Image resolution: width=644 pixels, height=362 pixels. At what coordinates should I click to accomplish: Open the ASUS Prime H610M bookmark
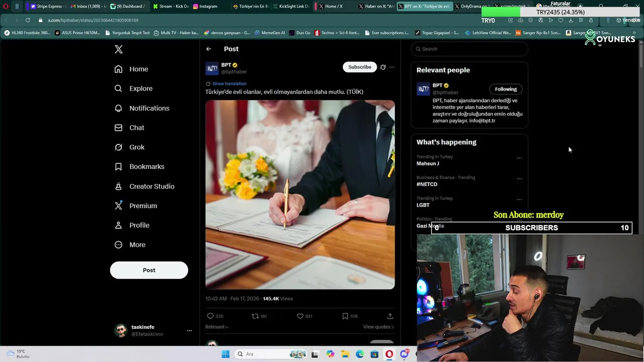[x=77, y=33]
